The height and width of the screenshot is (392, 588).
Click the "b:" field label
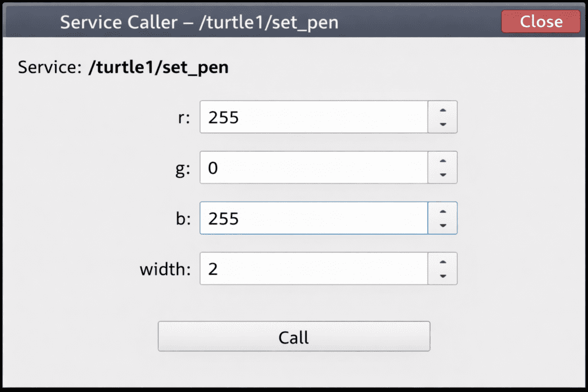click(183, 219)
